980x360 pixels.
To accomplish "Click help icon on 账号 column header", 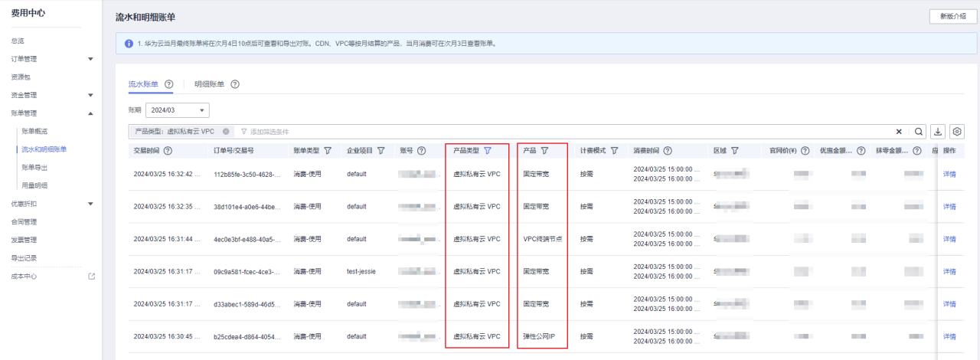I will pyautogui.click(x=421, y=151).
